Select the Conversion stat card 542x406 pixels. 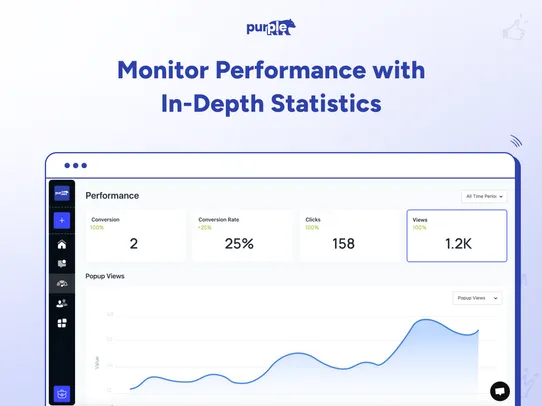[x=136, y=236]
